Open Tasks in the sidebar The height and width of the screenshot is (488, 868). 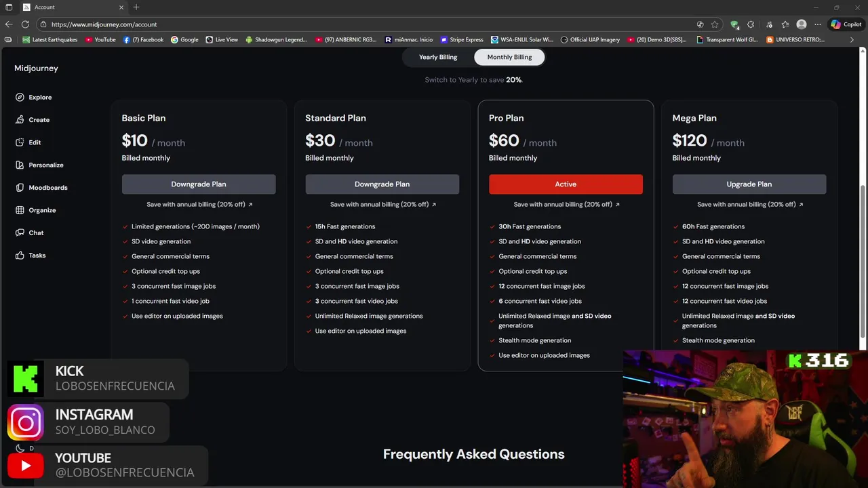31,256
